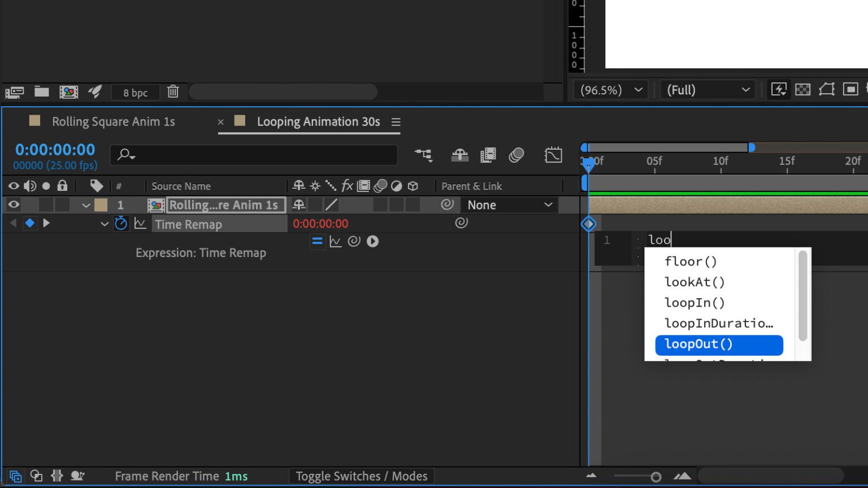Click the Composition Mini-Flowchart icon

click(x=424, y=155)
